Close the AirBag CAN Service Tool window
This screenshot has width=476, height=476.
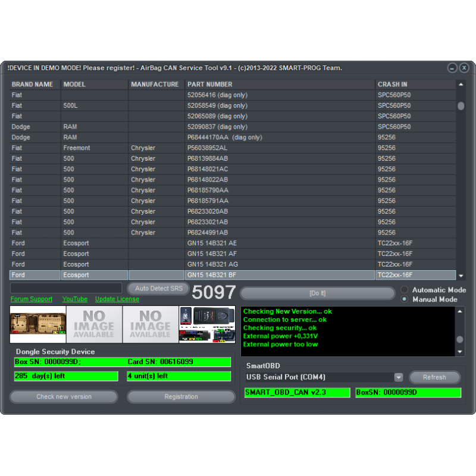click(x=464, y=68)
